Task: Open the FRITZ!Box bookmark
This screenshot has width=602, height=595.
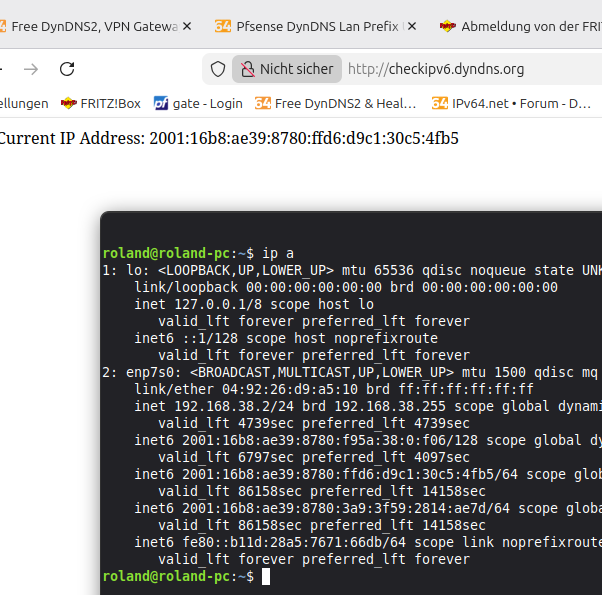Action: pyautogui.click(x=101, y=103)
